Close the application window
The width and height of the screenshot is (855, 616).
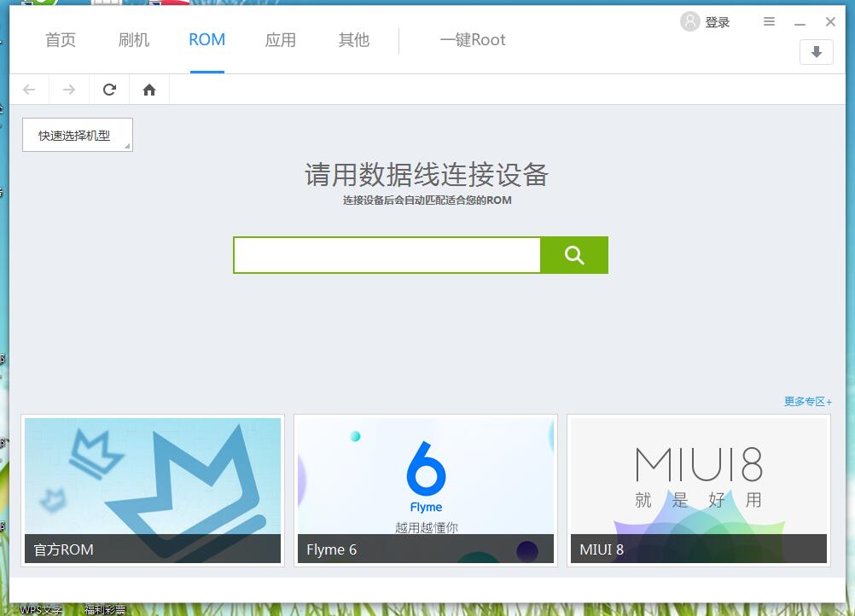[x=830, y=22]
